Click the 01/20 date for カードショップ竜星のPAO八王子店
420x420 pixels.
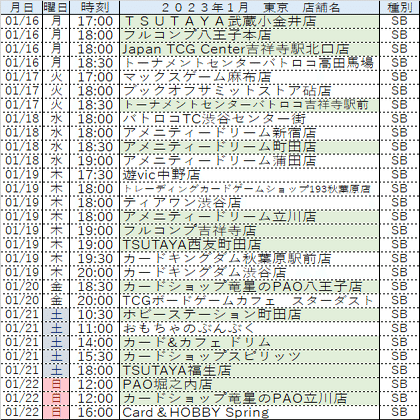[x=22, y=287]
